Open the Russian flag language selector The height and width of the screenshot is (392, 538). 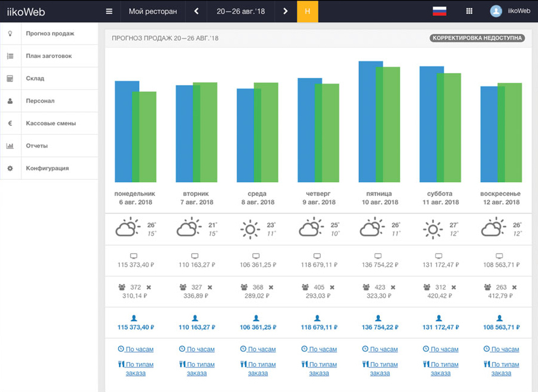click(x=440, y=11)
